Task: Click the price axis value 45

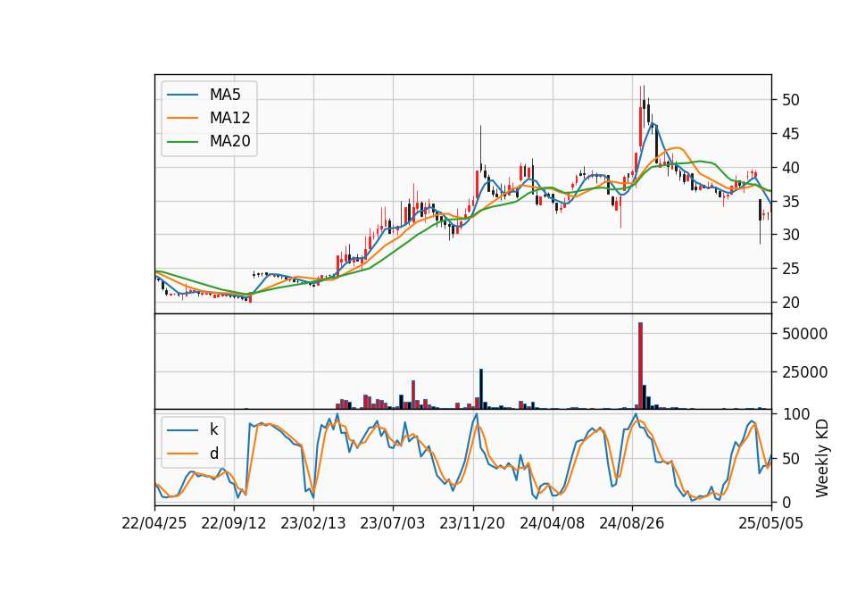Action: point(790,134)
